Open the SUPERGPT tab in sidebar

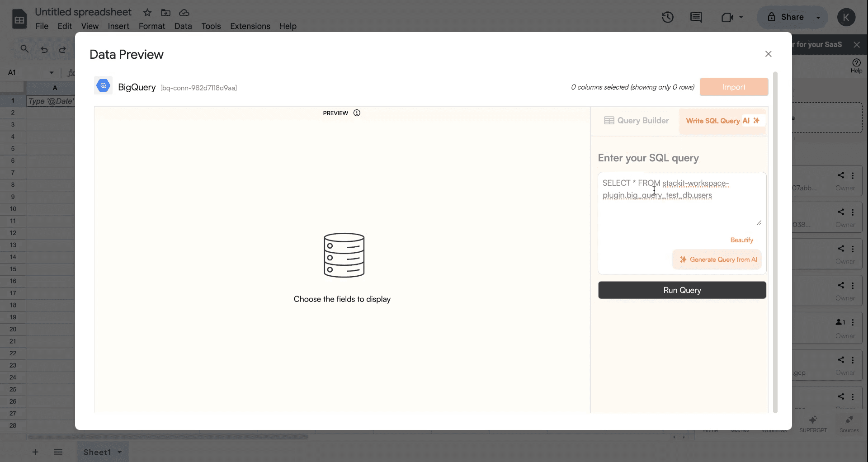click(813, 424)
